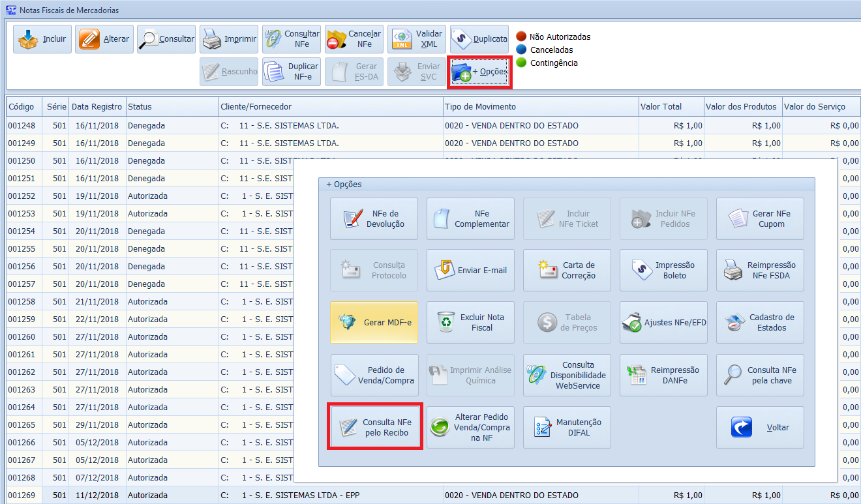Image resolution: width=861 pixels, height=504 pixels.
Task: Click Consulta NFe pelo Recibo
Action: point(375,427)
